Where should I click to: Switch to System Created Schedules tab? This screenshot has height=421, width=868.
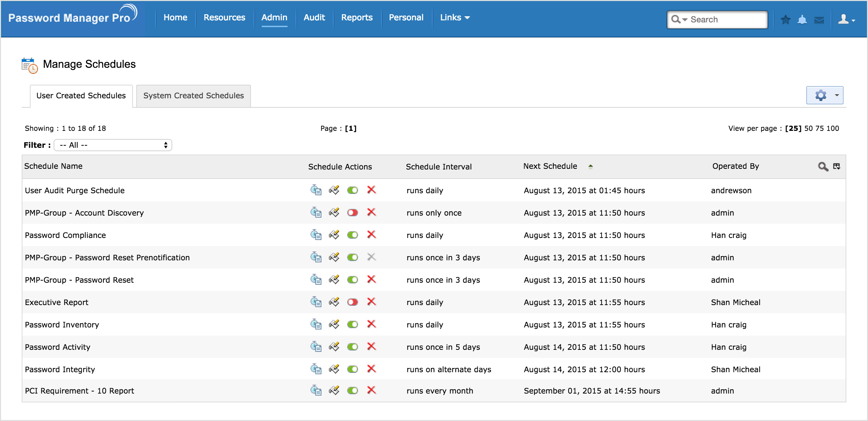(193, 96)
